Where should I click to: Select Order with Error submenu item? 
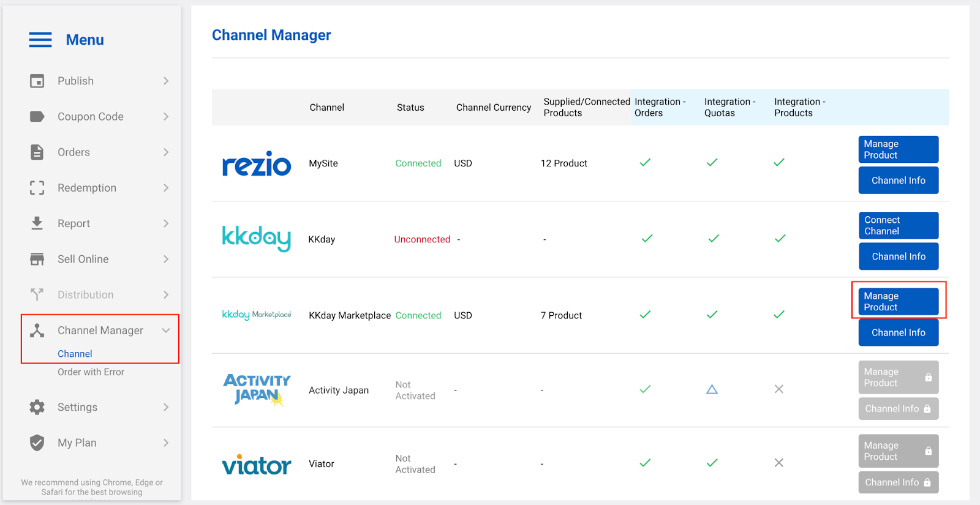tap(91, 372)
